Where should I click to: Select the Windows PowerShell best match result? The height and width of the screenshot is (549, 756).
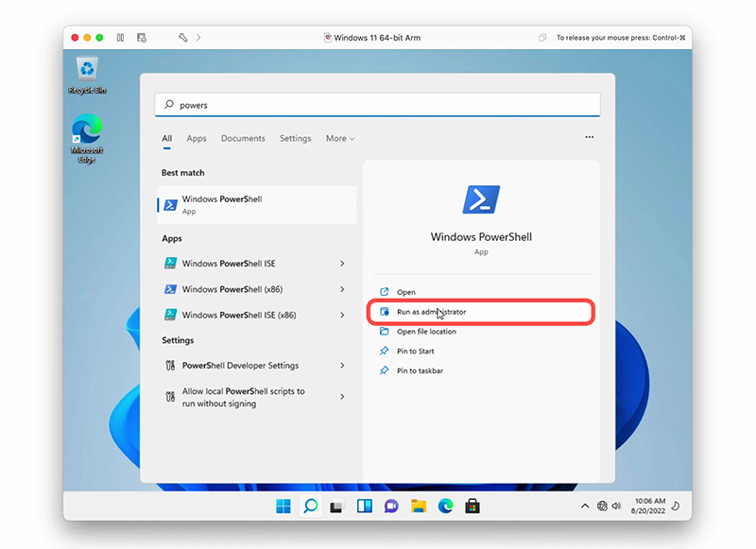click(257, 205)
